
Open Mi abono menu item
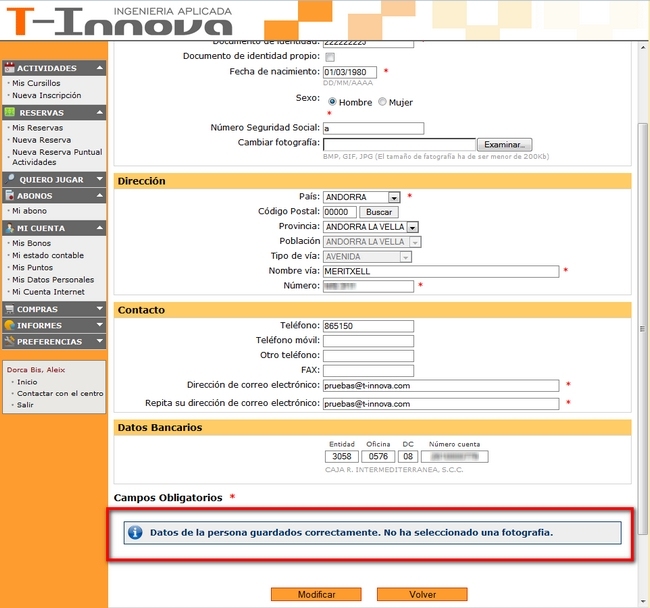(x=29, y=211)
